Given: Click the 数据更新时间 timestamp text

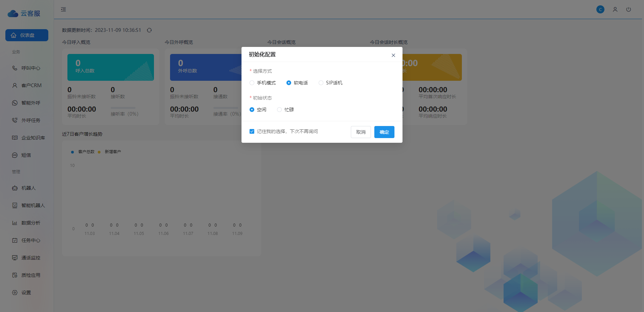Looking at the screenshot, I should 102,30.
